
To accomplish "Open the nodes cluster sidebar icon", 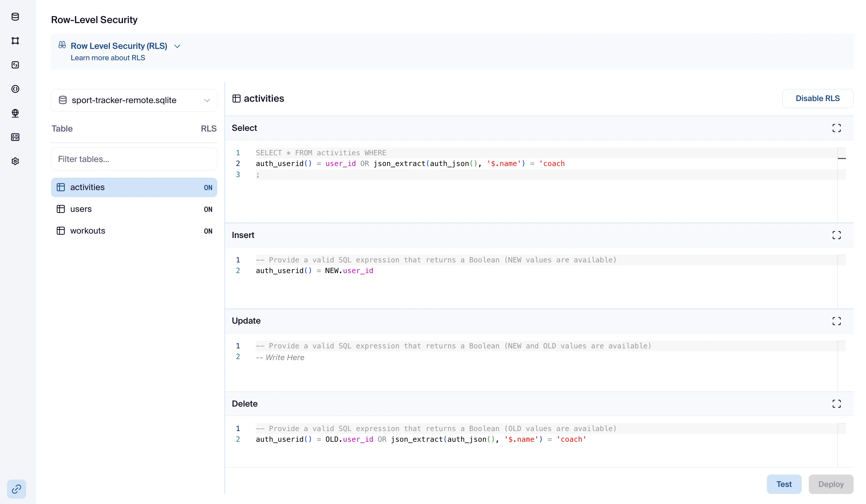I will tap(15, 41).
